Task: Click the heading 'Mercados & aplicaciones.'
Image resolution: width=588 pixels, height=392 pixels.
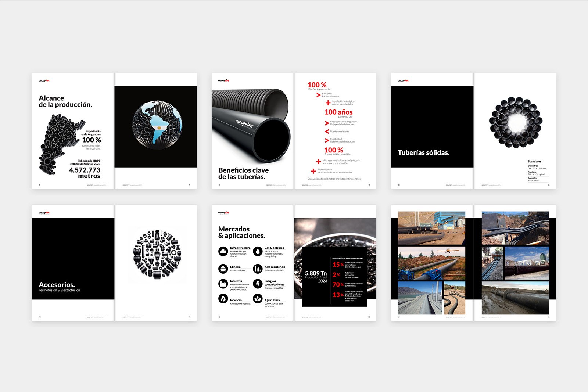Action: (x=241, y=232)
